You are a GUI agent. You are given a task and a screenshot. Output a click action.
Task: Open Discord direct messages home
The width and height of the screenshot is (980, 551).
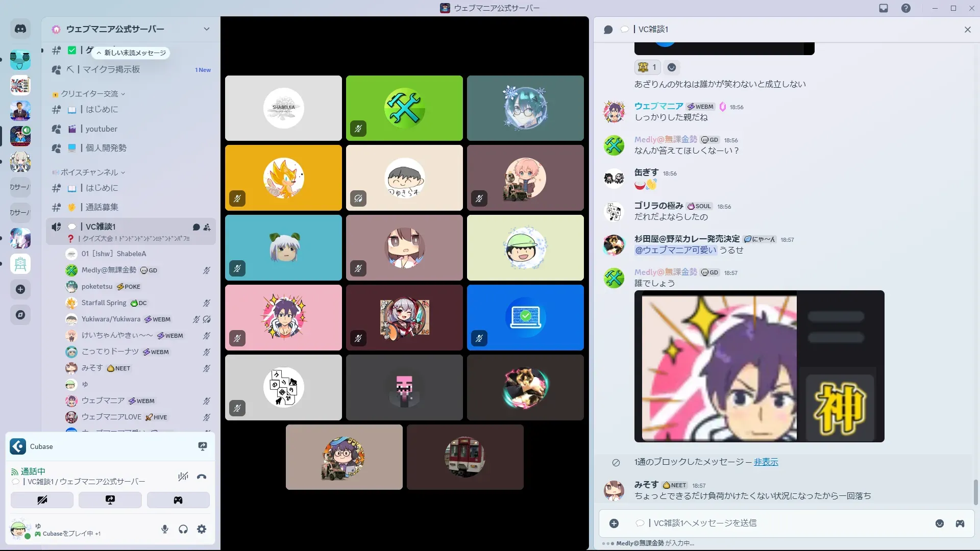20,29
